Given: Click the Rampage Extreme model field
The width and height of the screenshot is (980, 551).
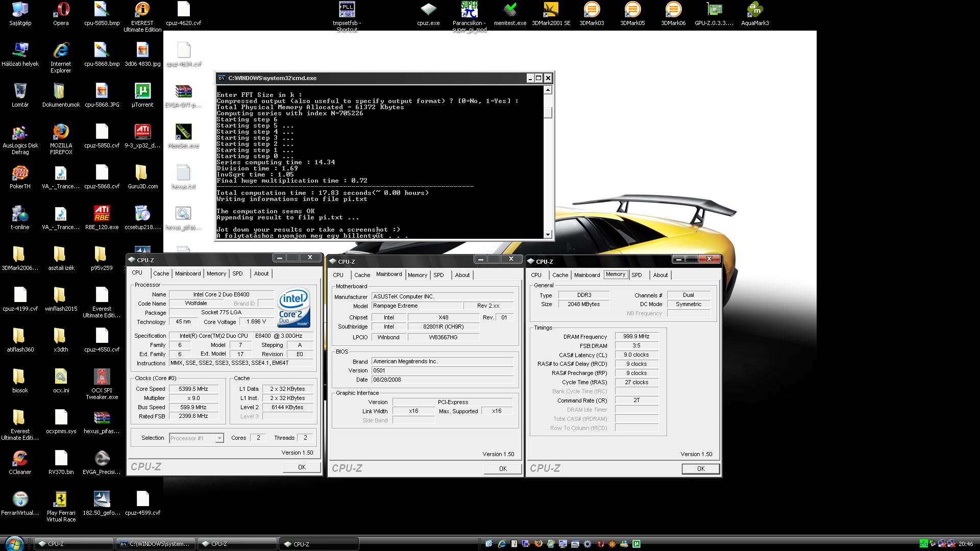Looking at the screenshot, I should pos(416,306).
